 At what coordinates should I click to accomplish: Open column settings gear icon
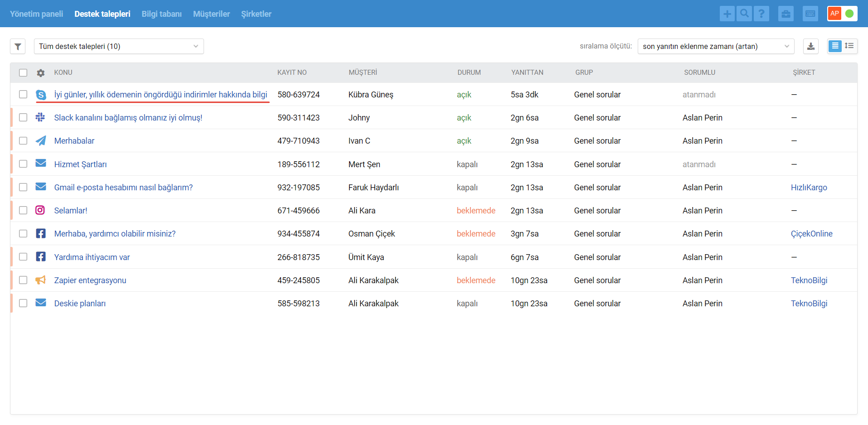(41, 72)
